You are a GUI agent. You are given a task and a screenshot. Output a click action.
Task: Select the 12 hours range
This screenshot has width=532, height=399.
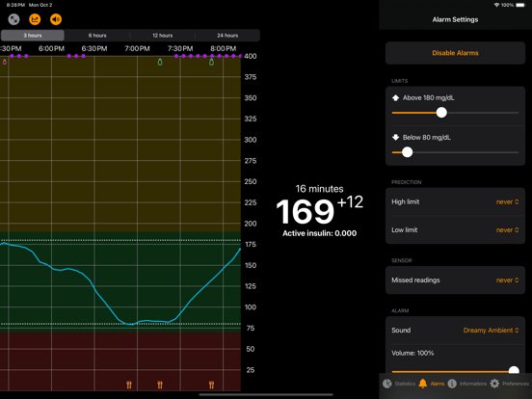163,36
